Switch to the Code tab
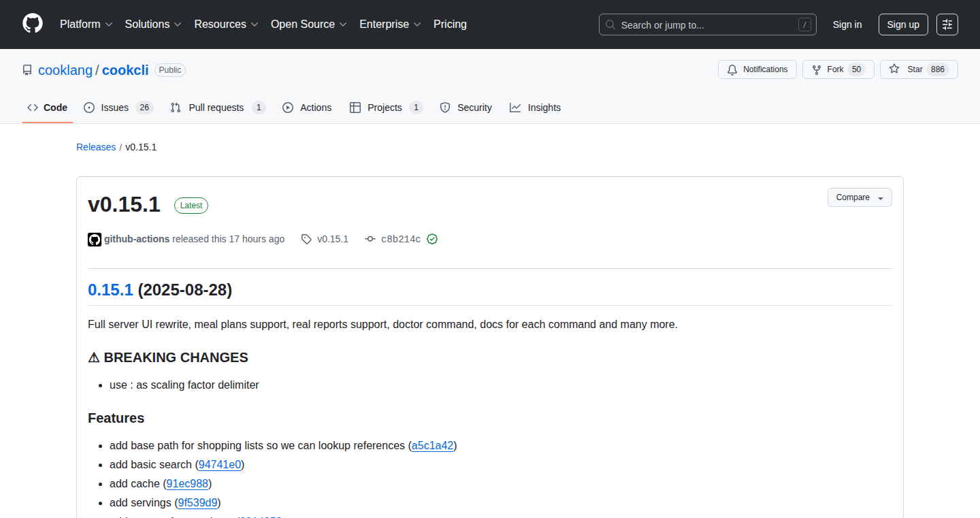Image resolution: width=980 pixels, height=518 pixels. pos(48,108)
